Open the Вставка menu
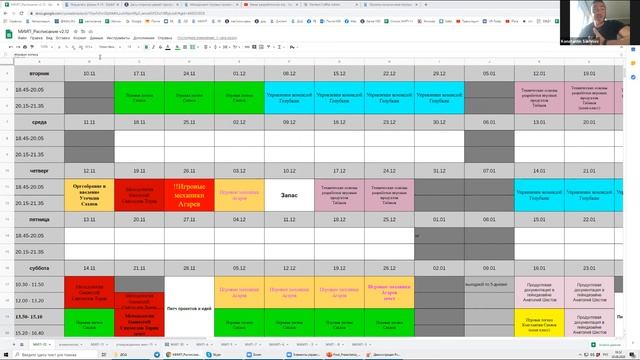This screenshot has width=640, height=360. 63,38
